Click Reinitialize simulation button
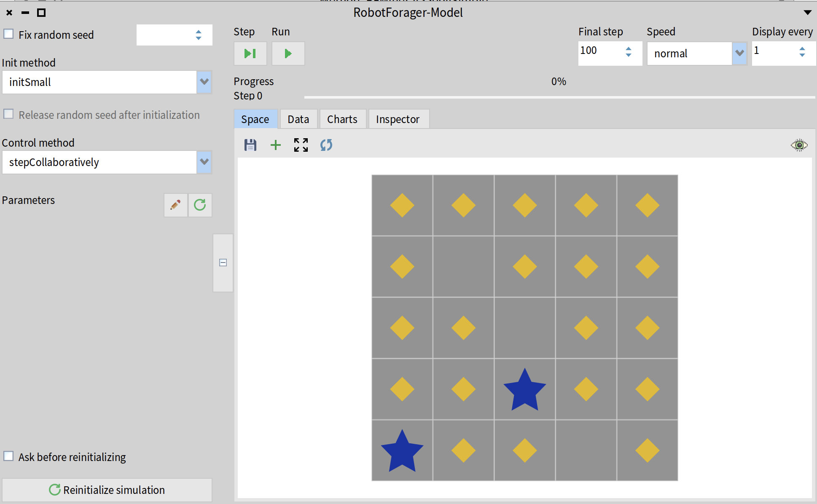The height and width of the screenshot is (504, 817). (x=107, y=490)
